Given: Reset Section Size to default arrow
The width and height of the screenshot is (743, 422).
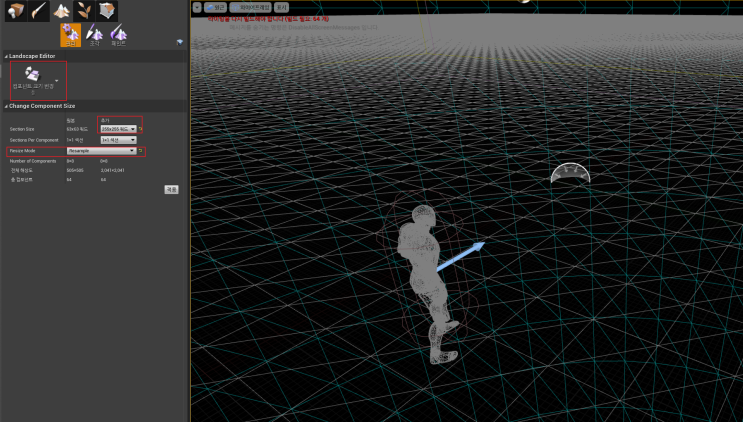Looking at the screenshot, I should click(x=142, y=129).
